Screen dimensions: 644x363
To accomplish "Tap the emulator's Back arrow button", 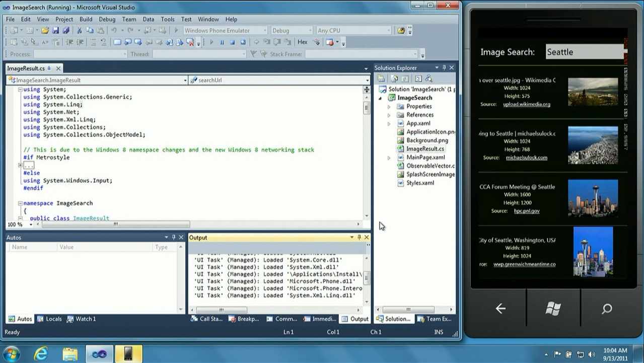I will click(500, 309).
